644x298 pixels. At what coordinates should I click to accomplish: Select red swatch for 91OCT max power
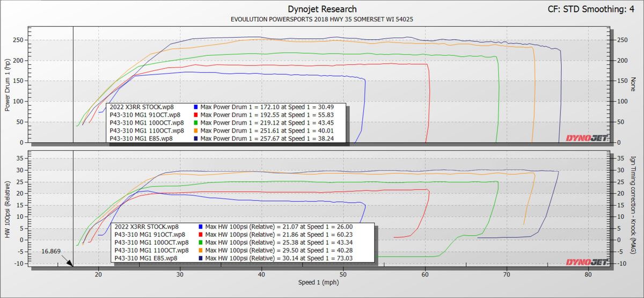197,114
